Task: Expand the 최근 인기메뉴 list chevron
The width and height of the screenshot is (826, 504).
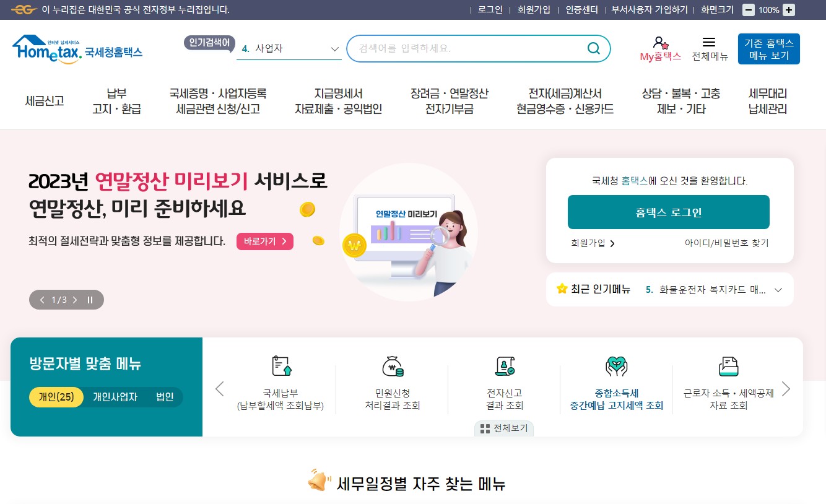Action: (x=778, y=290)
